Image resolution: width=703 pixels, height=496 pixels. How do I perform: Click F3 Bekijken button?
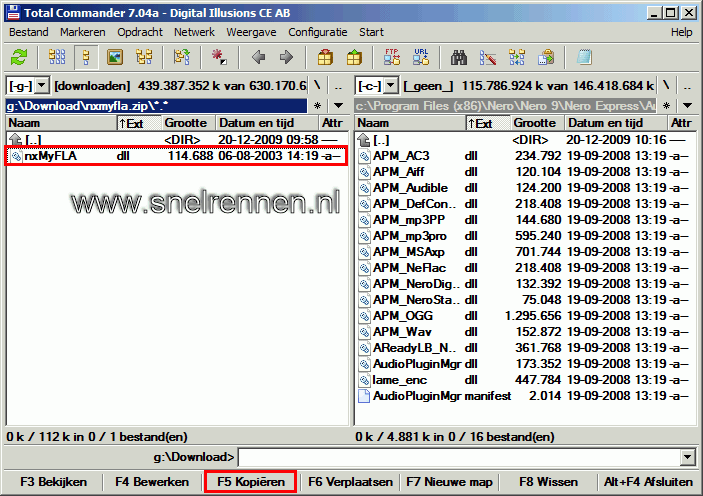coord(53,482)
